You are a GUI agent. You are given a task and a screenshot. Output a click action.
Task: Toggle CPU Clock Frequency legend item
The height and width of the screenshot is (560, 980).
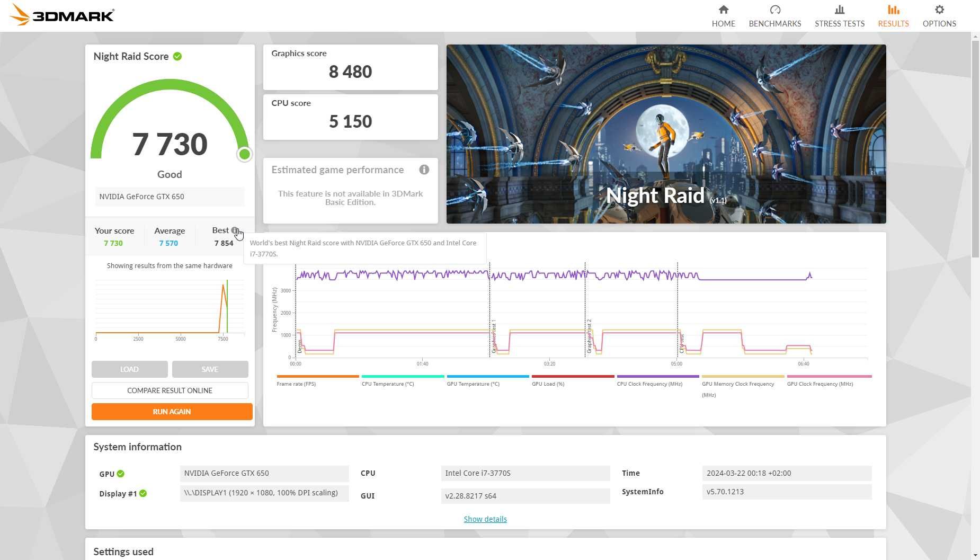[657, 380]
